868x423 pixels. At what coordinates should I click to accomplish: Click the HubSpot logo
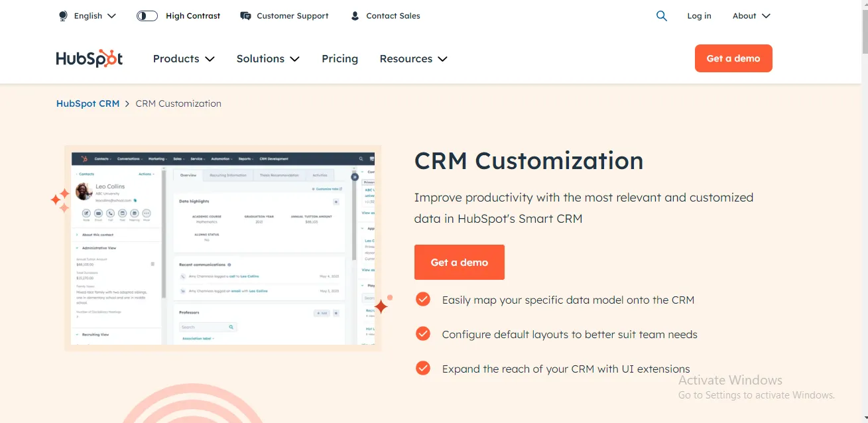click(x=90, y=58)
